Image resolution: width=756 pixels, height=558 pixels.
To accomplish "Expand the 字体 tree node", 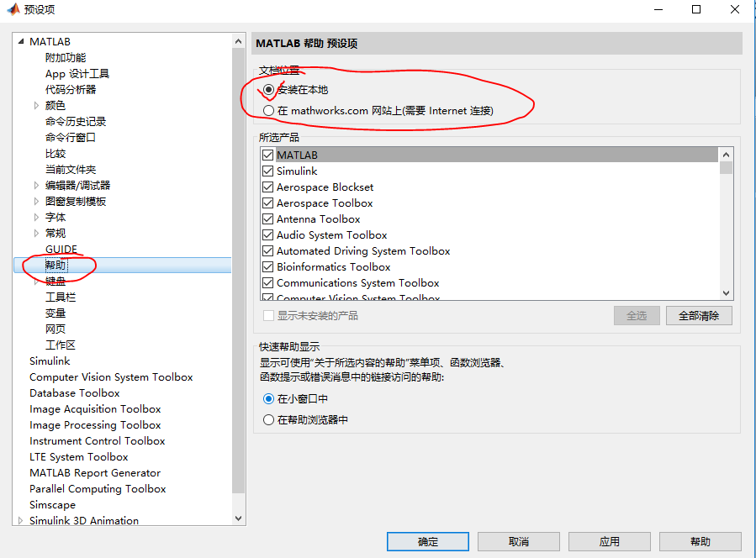I will click(x=36, y=218).
